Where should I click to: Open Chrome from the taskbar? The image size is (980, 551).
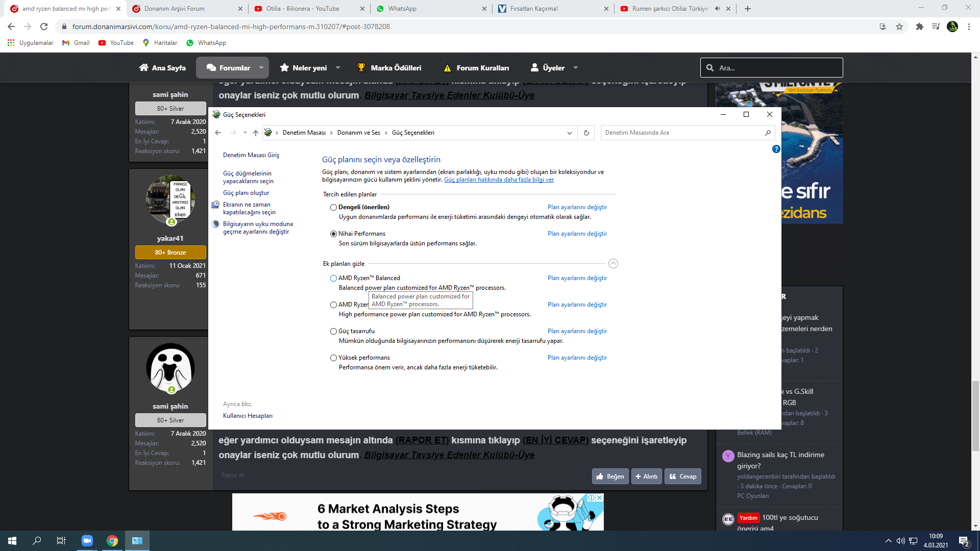(x=112, y=541)
